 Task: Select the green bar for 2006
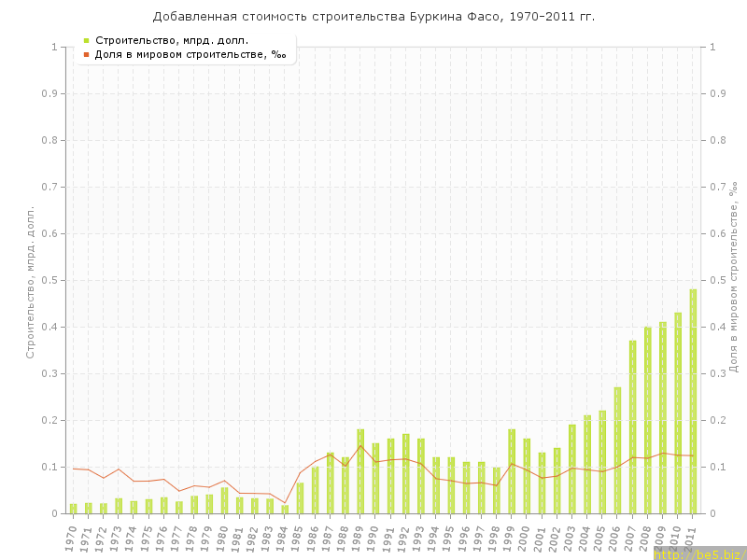pos(617,450)
